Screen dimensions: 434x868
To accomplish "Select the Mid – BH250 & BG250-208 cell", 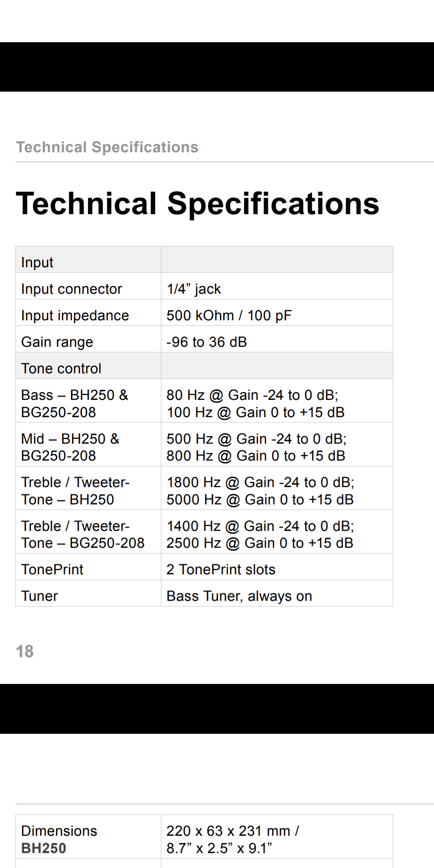I will click(x=88, y=444).
